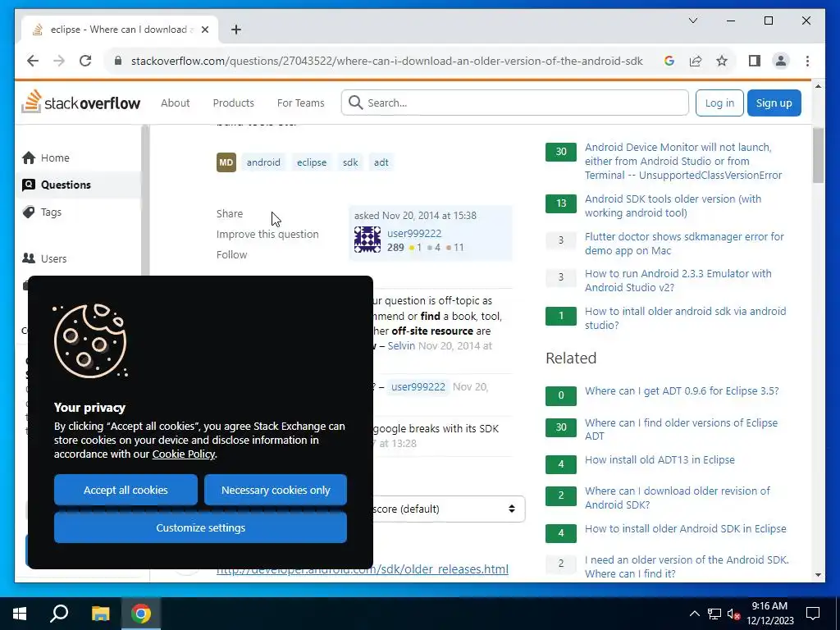Screen dimensions: 840x630
Task: Click the scrollbar down arrow
Action: click(x=818, y=575)
